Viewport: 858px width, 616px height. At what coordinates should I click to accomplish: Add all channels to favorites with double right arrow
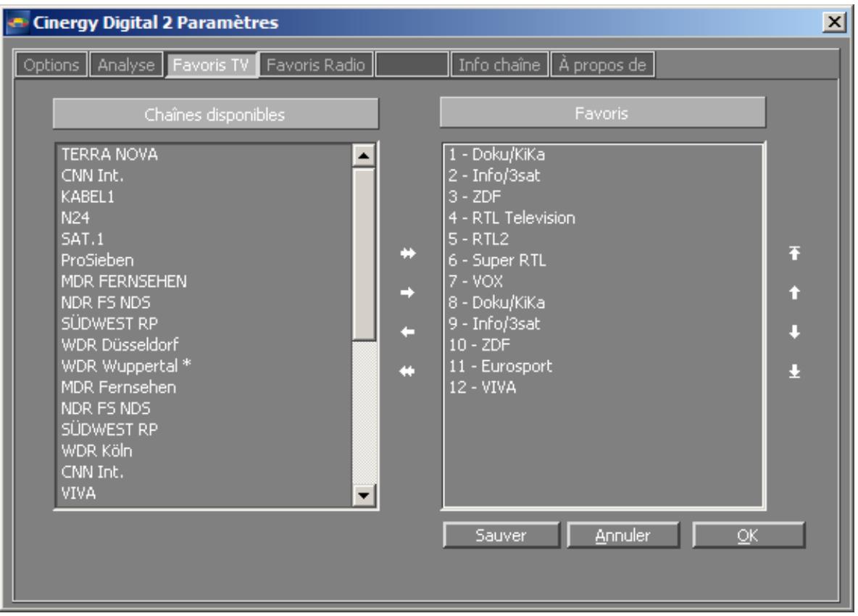408,254
